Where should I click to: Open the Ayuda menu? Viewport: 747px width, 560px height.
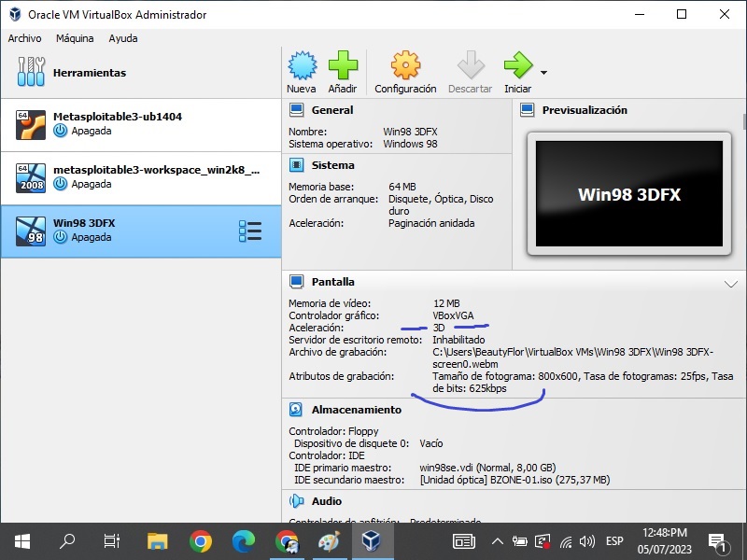(123, 38)
